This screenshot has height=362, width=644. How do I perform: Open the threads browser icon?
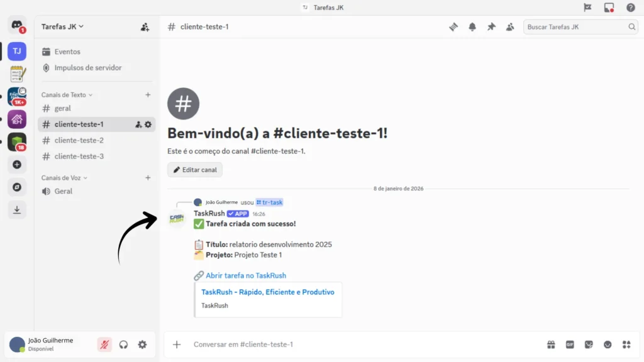tap(453, 26)
